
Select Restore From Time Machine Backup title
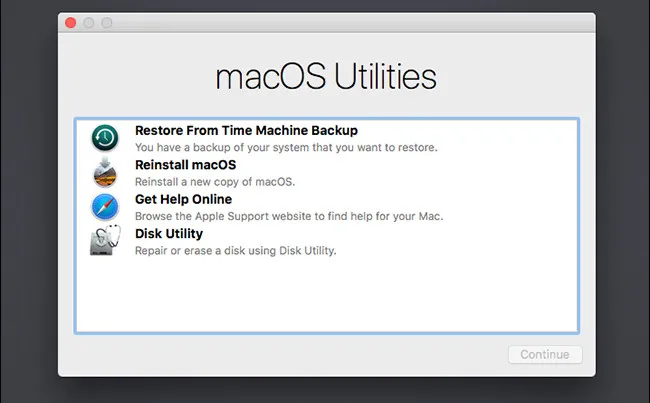(x=246, y=130)
